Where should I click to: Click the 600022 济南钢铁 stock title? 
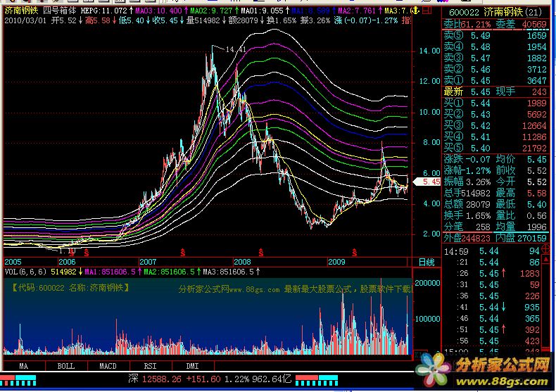tap(486, 13)
